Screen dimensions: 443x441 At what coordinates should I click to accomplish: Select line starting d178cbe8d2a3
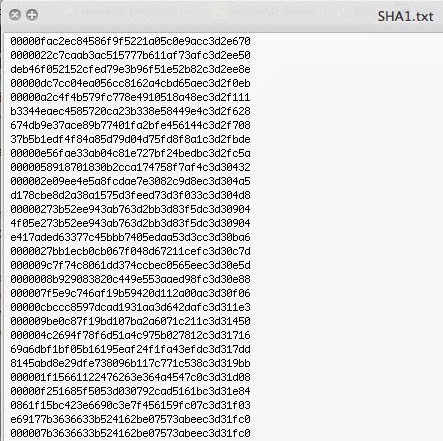[x=130, y=195]
